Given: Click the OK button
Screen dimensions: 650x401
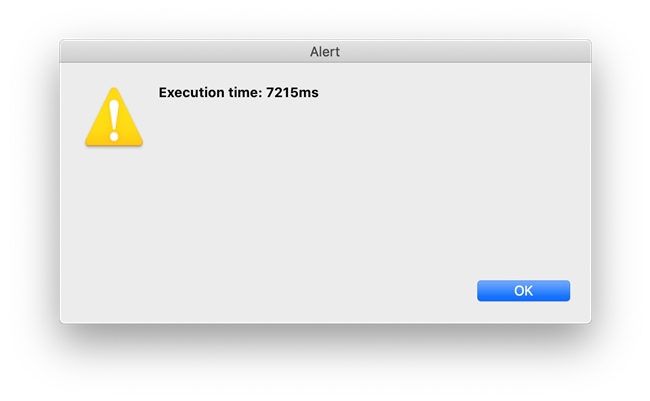Looking at the screenshot, I should coord(523,291).
